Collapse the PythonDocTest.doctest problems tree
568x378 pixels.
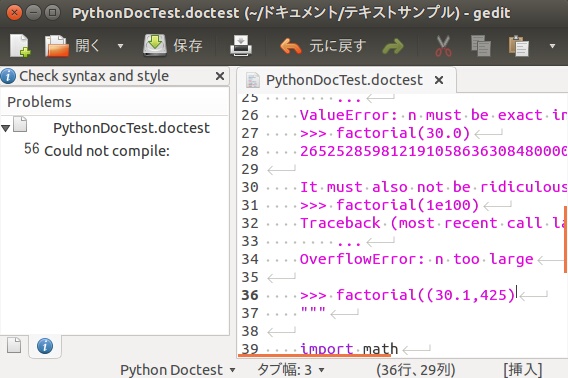[x=5, y=128]
